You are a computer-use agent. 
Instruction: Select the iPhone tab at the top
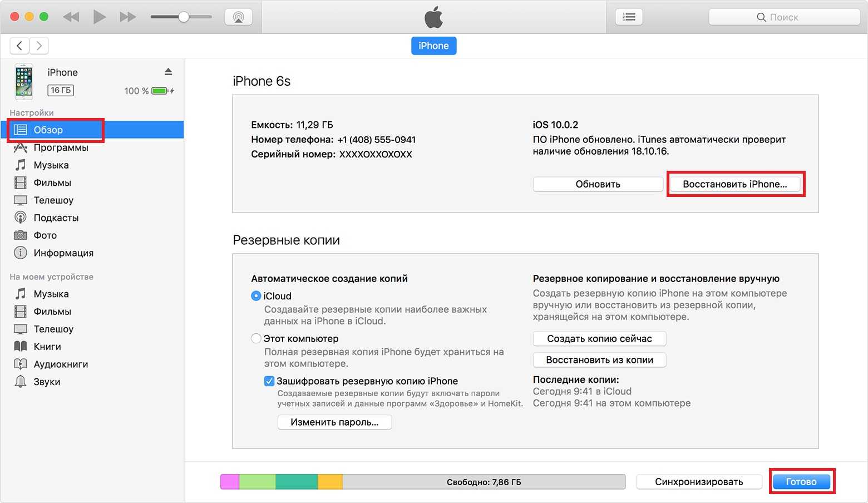pos(433,46)
